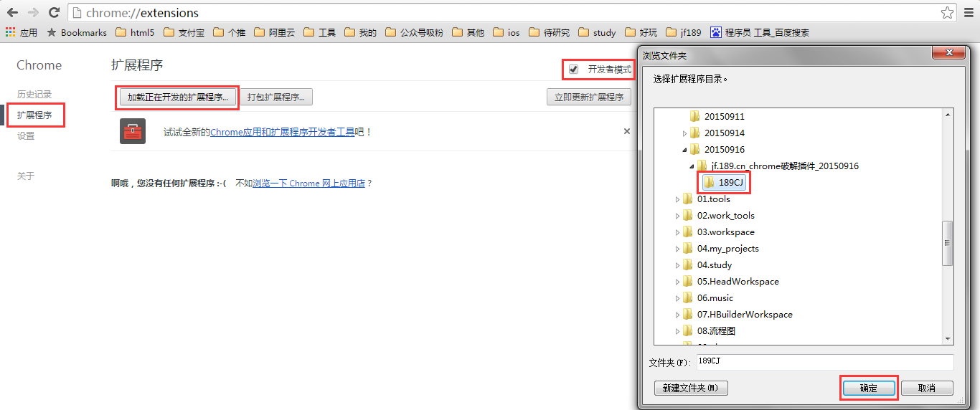Screen dimensions: 980x410
Task: Click the folder tree scroll-up arrow
Action: [x=947, y=115]
